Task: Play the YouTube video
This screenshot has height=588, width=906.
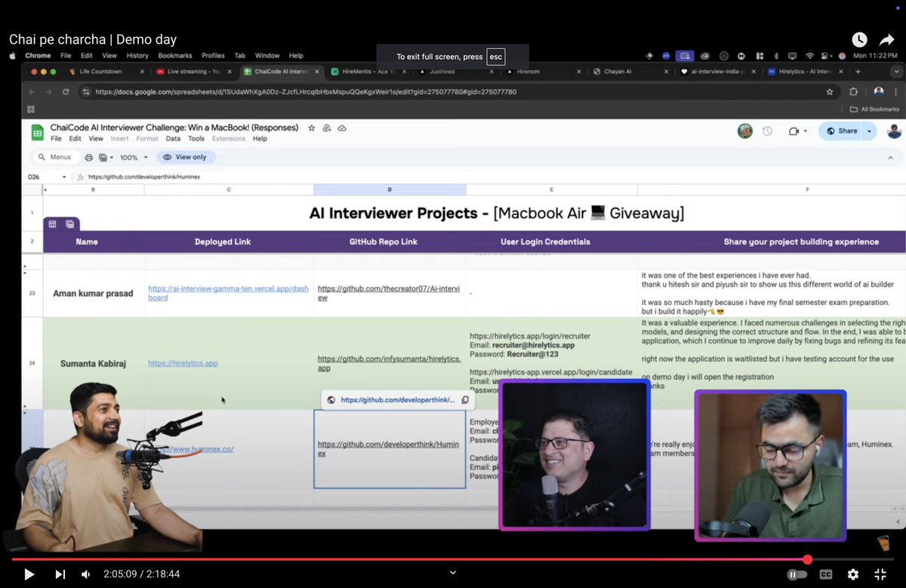Action: (x=29, y=574)
